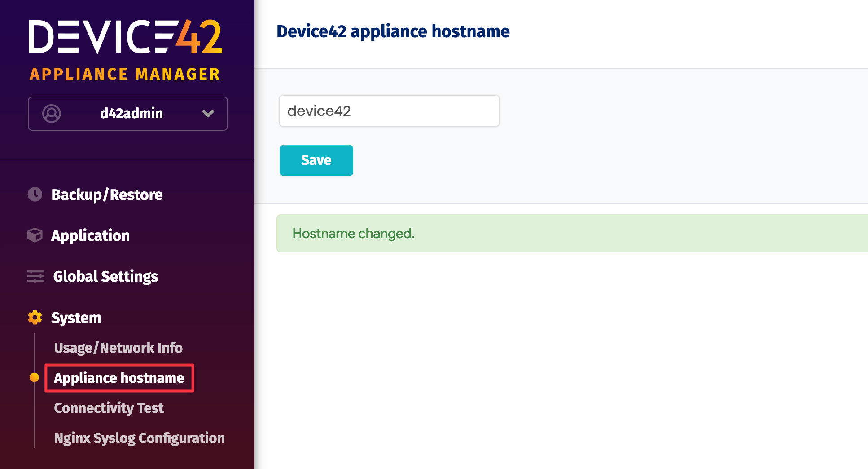The height and width of the screenshot is (469, 868).
Task: Select the sliders icon beside Global Settings
Action: click(x=35, y=276)
